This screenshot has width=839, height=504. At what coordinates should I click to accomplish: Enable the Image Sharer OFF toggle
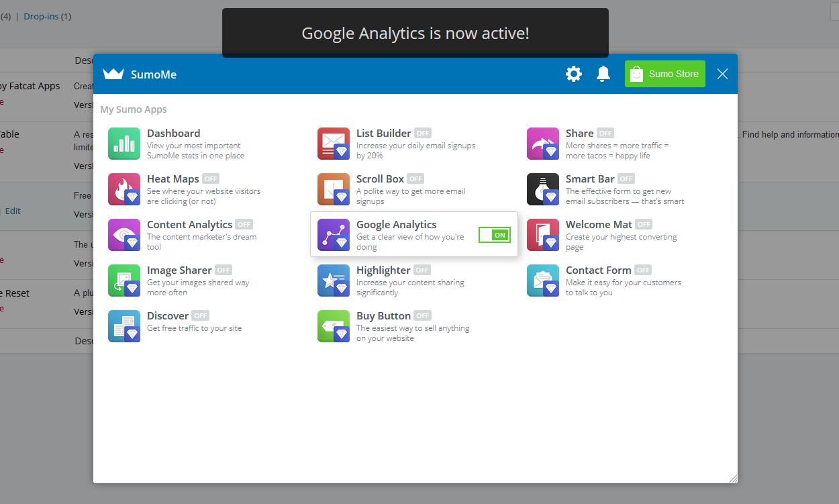pyautogui.click(x=223, y=270)
